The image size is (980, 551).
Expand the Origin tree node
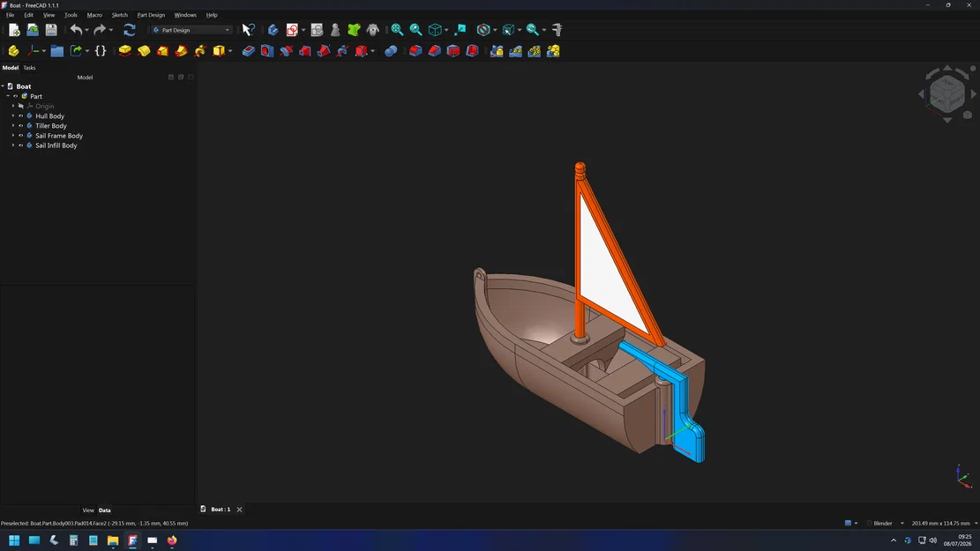[13, 106]
